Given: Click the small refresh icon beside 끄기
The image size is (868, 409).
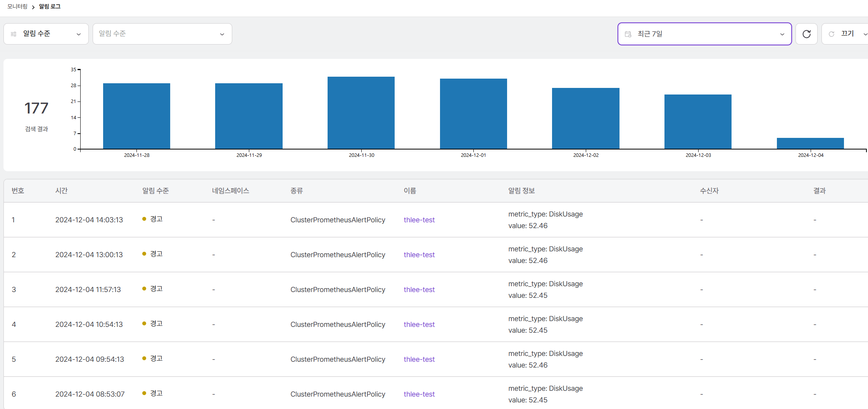Looking at the screenshot, I should (x=832, y=34).
